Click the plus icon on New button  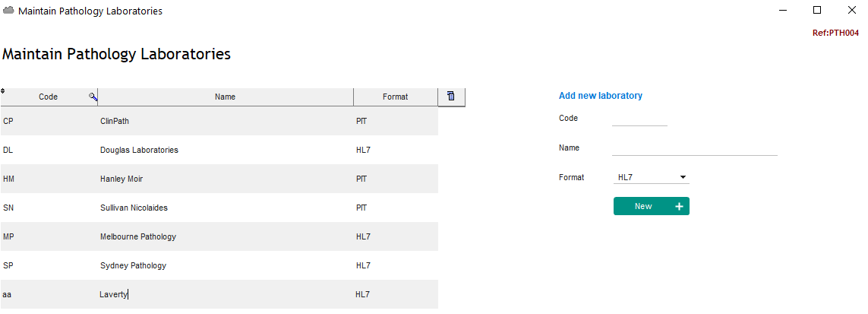(679, 207)
